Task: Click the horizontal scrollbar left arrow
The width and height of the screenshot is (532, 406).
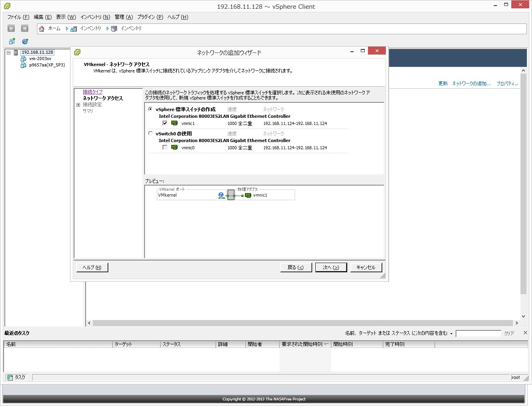Action: pyautogui.click(x=89, y=323)
